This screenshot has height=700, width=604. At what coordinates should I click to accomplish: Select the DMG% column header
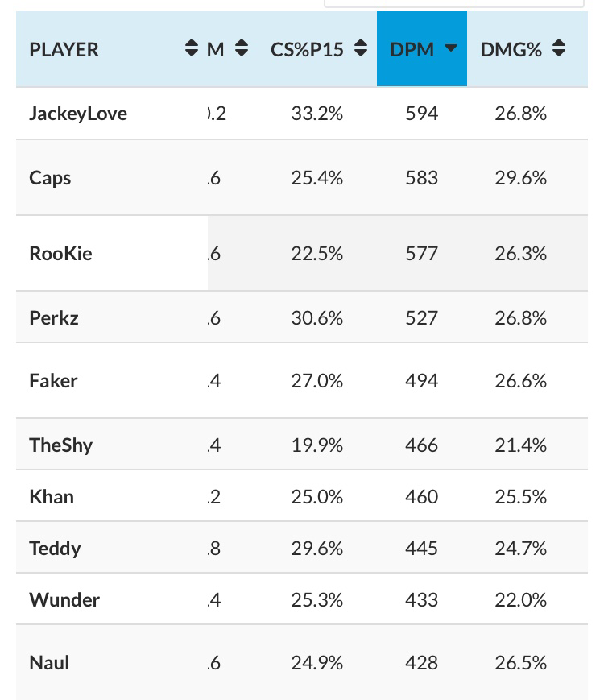pos(511,49)
